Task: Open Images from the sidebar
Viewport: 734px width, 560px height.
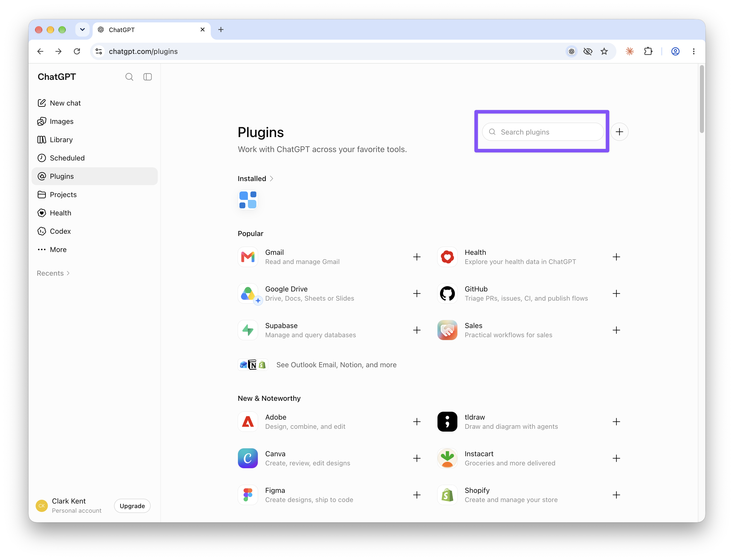Action: pos(94,121)
